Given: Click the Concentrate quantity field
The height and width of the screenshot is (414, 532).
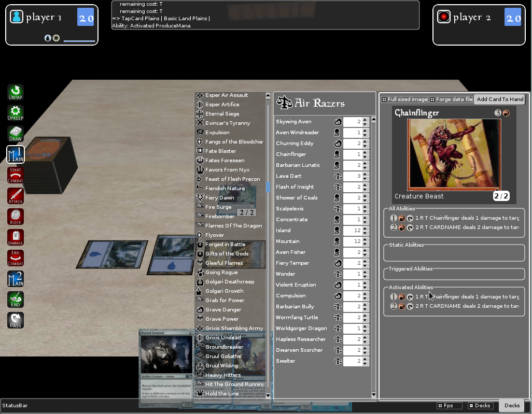Looking at the screenshot, I should point(353,219).
